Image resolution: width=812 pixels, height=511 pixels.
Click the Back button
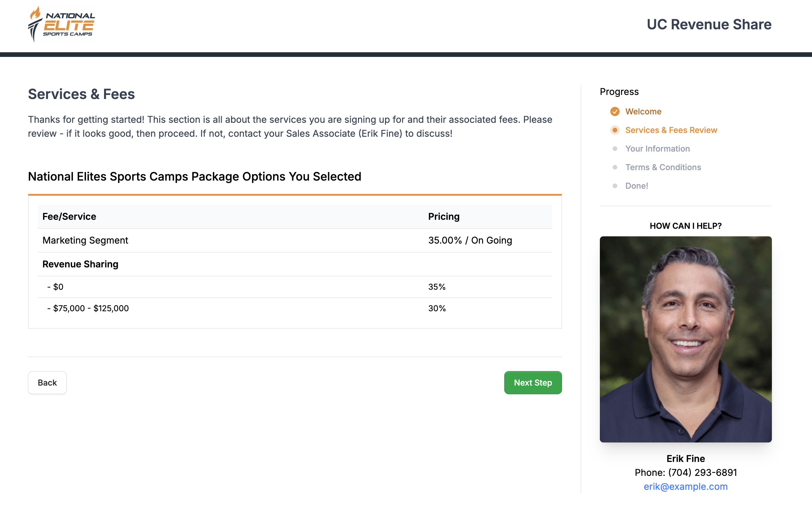tap(47, 383)
